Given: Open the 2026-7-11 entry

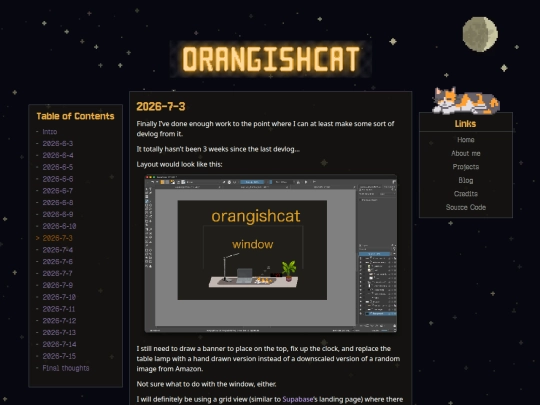Looking at the screenshot, I should [x=59, y=309].
